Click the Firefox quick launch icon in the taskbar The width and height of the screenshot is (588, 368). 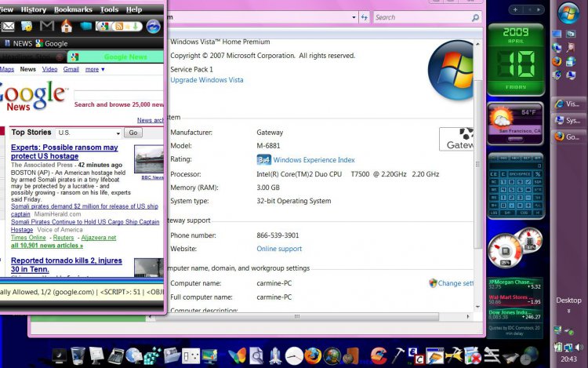click(x=557, y=60)
